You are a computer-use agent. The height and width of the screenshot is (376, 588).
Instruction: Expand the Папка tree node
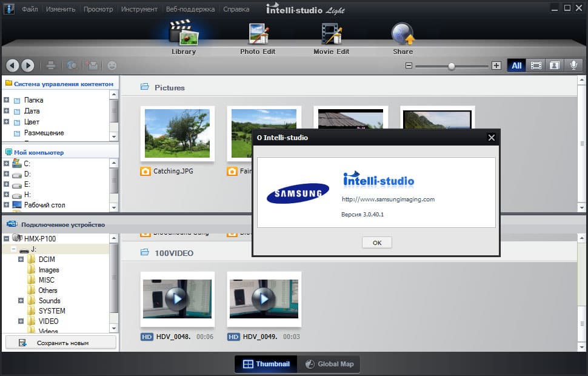pos(6,100)
